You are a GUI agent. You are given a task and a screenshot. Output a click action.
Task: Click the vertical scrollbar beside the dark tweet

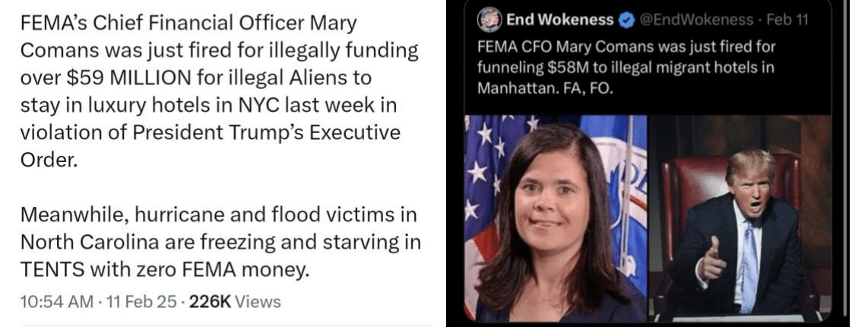(844, 160)
